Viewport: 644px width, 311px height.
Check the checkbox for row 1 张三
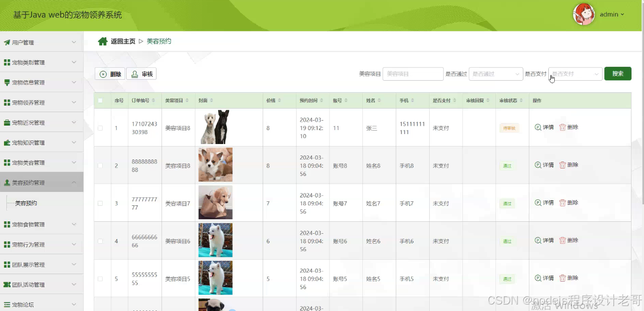point(100,128)
